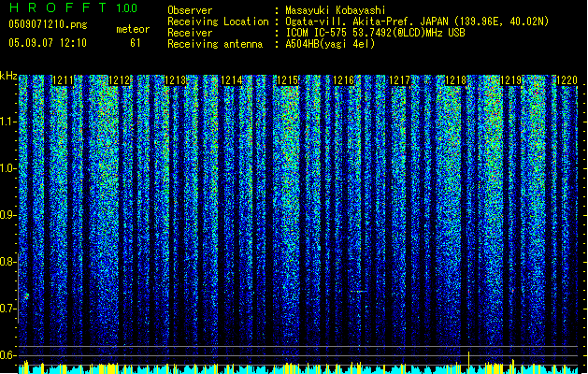Click the 1214 time marker

[x=232, y=80]
